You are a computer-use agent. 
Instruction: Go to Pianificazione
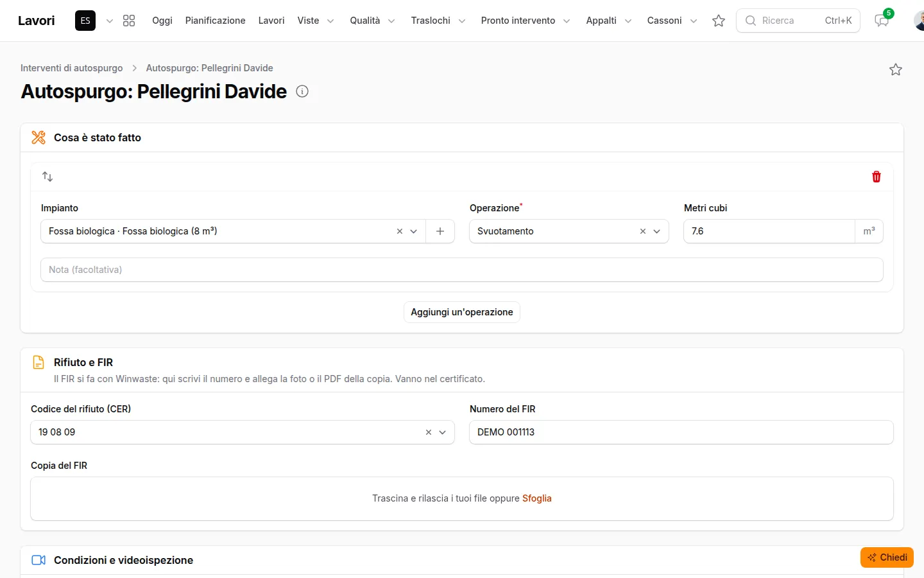pyautogui.click(x=216, y=21)
